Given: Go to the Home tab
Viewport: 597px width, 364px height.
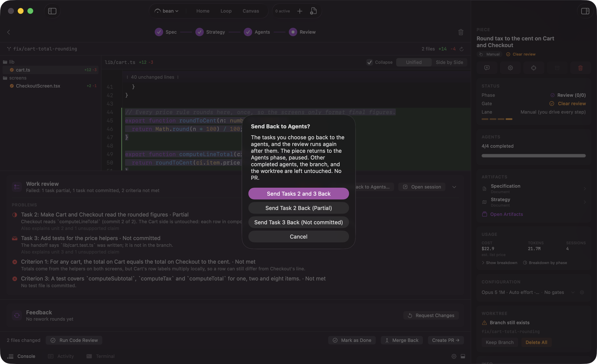Looking at the screenshot, I should pos(203,11).
